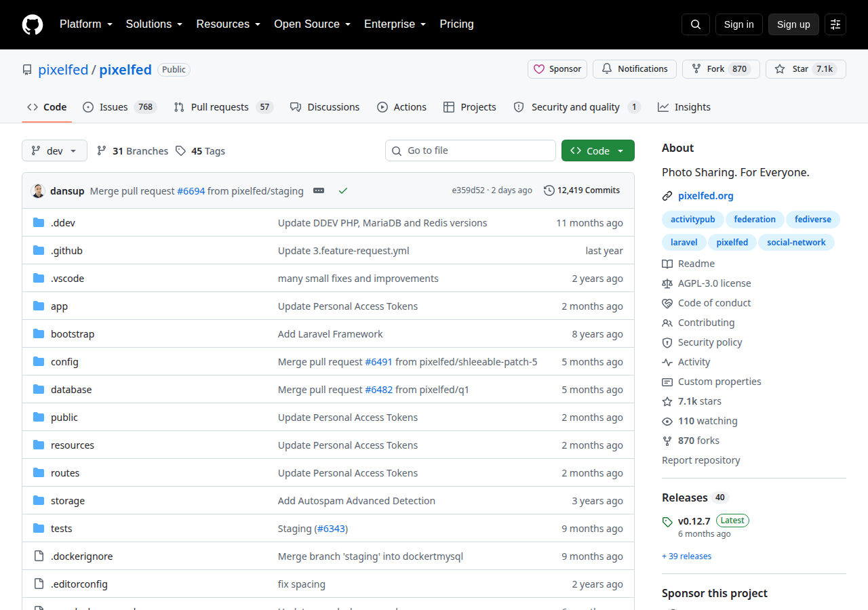Open appearance settings icon next to Sign up

click(x=835, y=24)
